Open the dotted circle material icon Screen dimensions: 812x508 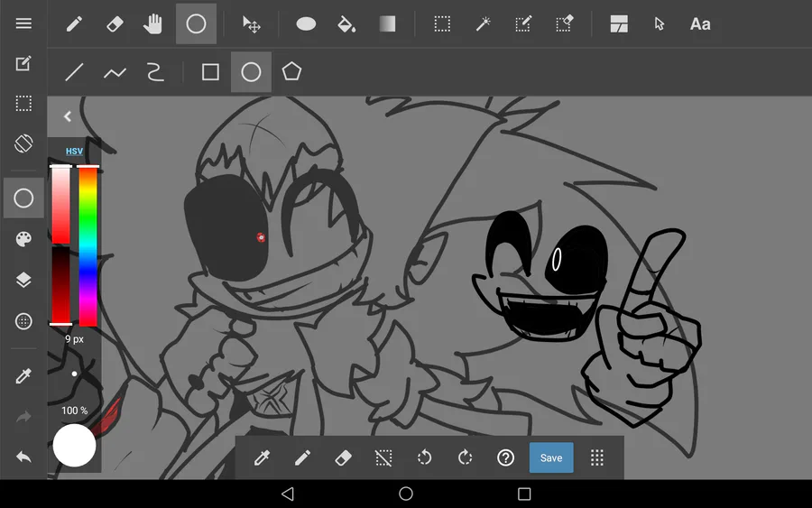[x=23, y=321]
